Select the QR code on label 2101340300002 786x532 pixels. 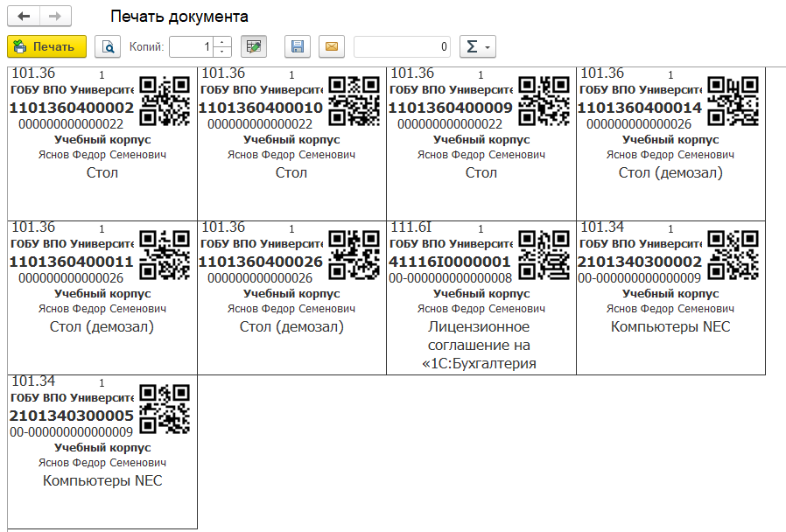[x=733, y=255]
